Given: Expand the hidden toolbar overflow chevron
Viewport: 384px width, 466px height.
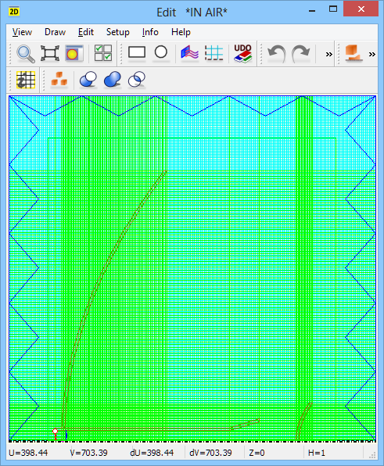Looking at the screenshot, I should click(x=329, y=54).
